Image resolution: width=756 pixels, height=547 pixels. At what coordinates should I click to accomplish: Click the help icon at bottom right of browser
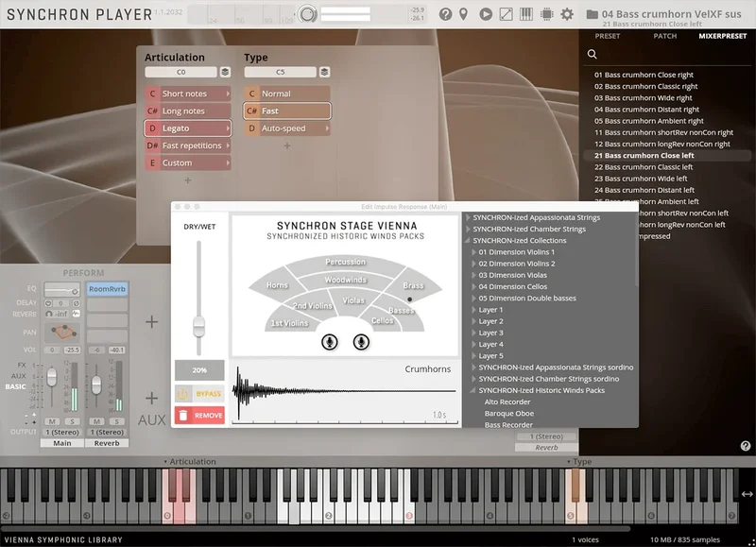(x=746, y=446)
